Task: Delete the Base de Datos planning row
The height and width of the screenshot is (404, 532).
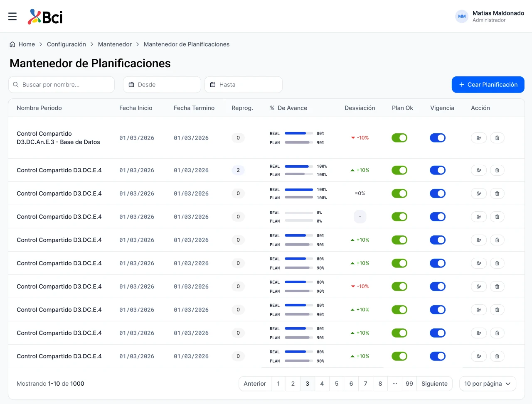Action: (497, 138)
